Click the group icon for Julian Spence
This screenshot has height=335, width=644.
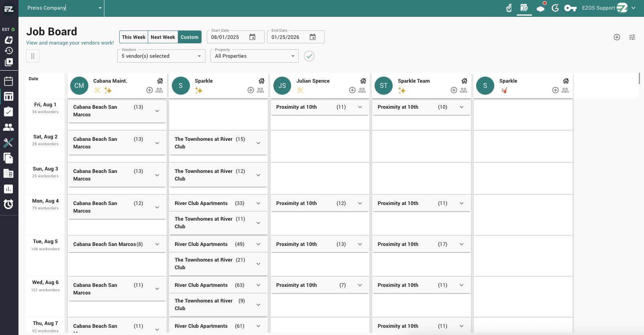click(x=362, y=90)
